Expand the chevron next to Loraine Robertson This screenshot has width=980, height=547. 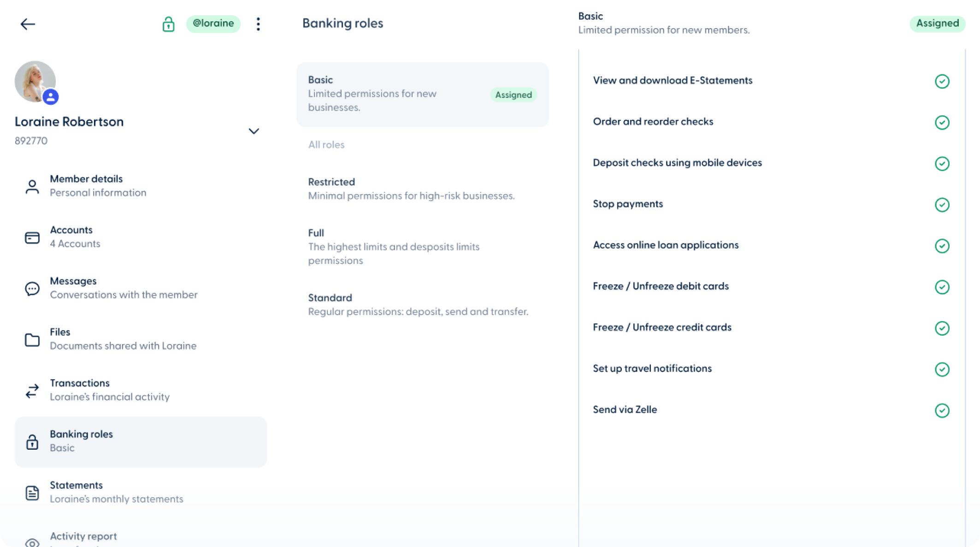click(x=254, y=131)
